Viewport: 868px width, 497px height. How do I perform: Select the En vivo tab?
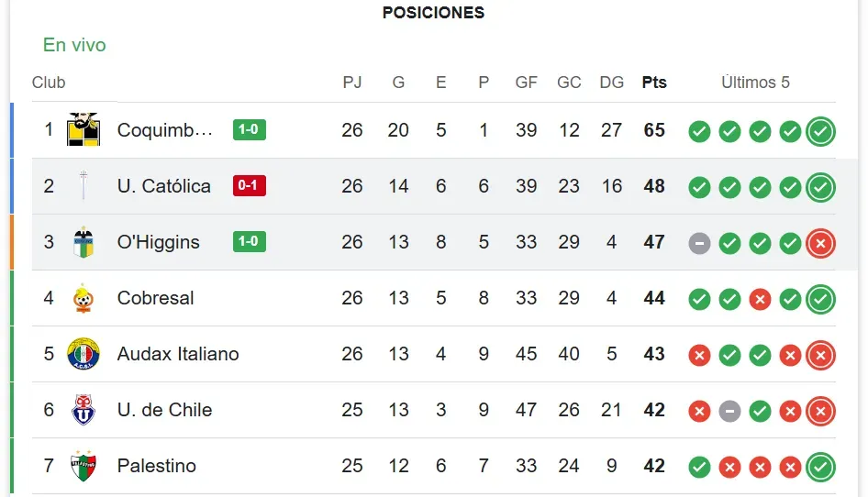pyautogui.click(x=74, y=45)
